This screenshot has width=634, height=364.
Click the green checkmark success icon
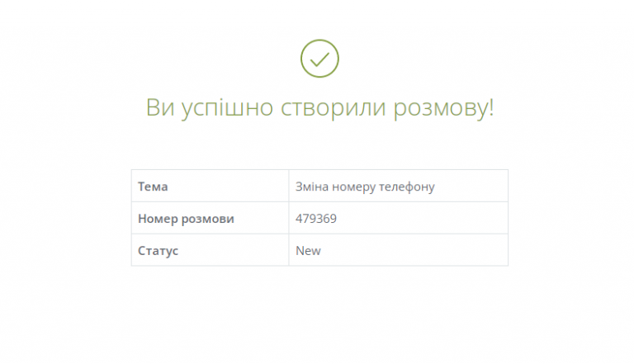319,59
